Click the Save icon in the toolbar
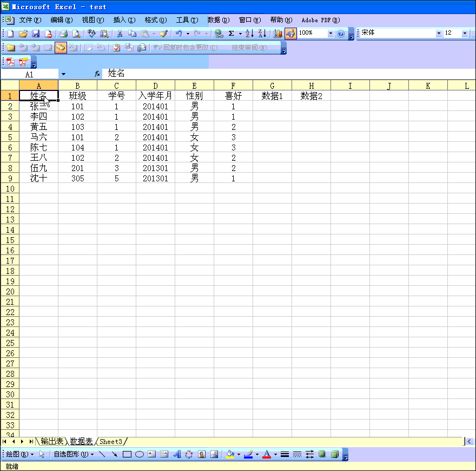476x471 pixels. click(36, 34)
